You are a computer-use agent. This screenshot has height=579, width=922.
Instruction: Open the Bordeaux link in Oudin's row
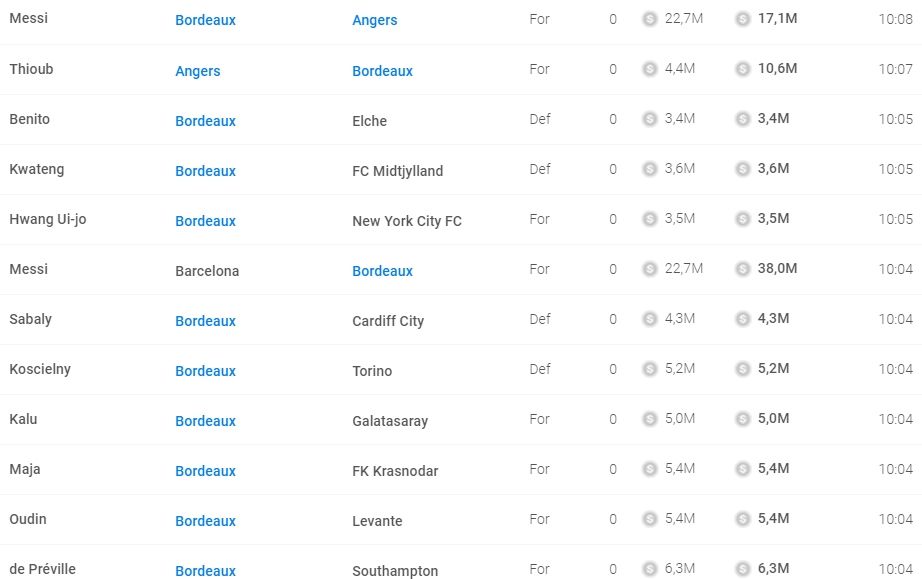(205, 521)
